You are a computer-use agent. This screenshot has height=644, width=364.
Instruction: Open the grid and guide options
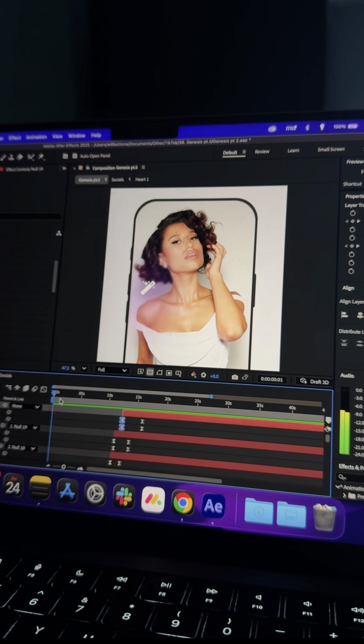tap(179, 374)
